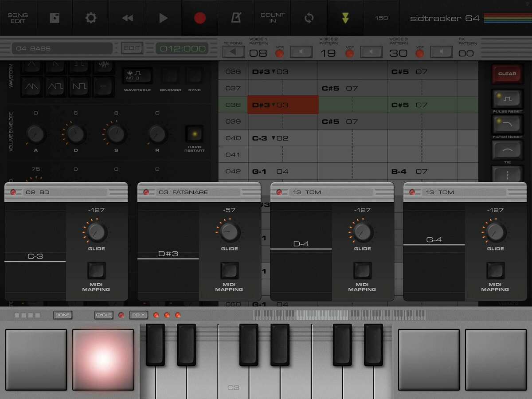Click the red CLEAR button
532x399 pixels.
pyautogui.click(x=507, y=74)
